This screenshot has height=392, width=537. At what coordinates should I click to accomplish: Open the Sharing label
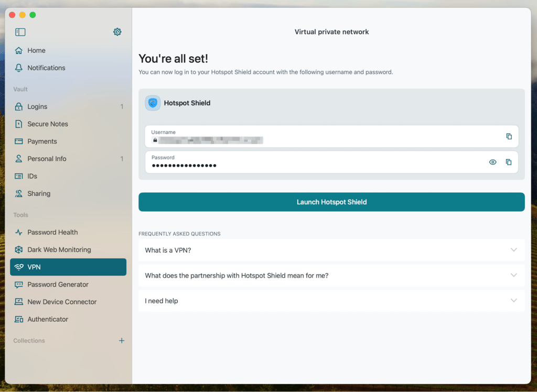point(39,193)
